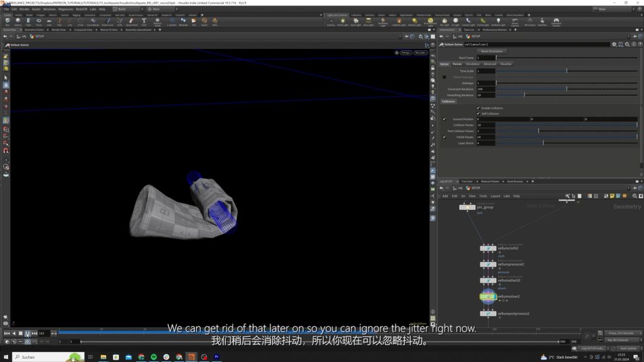This screenshot has height=362, width=644.
Task: Select the Box shelf tool
Action: tap(8, 21)
